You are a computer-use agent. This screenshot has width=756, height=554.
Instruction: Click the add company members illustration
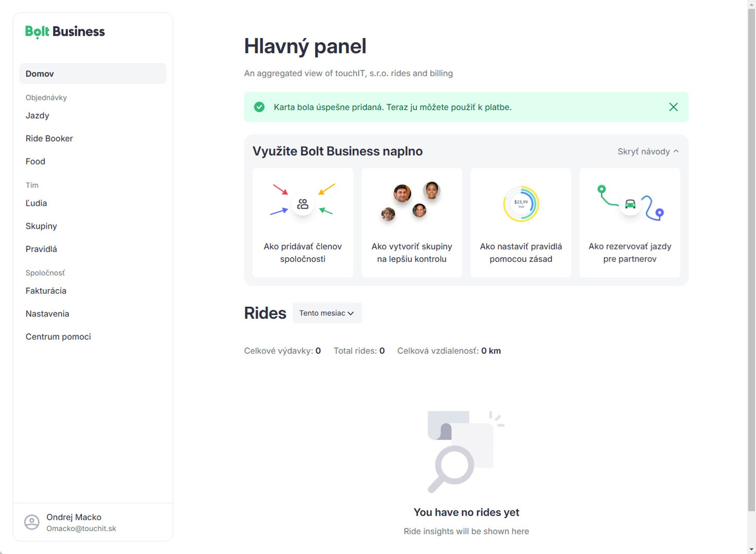(x=302, y=204)
